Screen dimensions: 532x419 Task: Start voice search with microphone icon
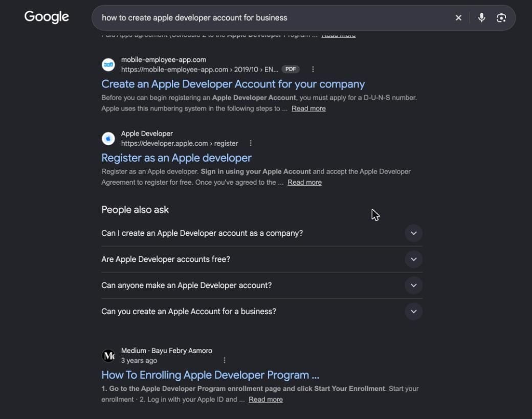click(481, 17)
